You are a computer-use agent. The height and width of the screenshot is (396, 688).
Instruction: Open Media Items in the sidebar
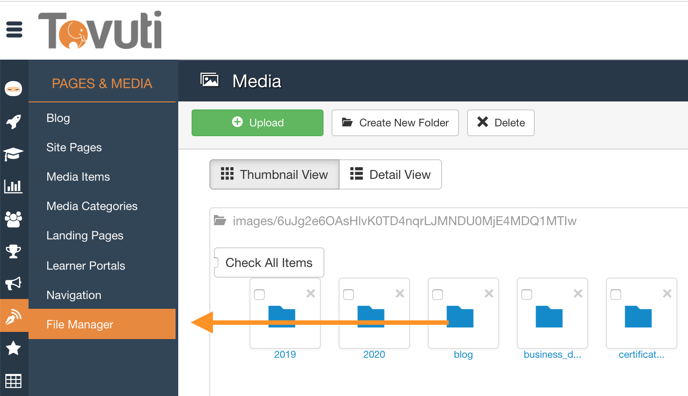tap(78, 177)
